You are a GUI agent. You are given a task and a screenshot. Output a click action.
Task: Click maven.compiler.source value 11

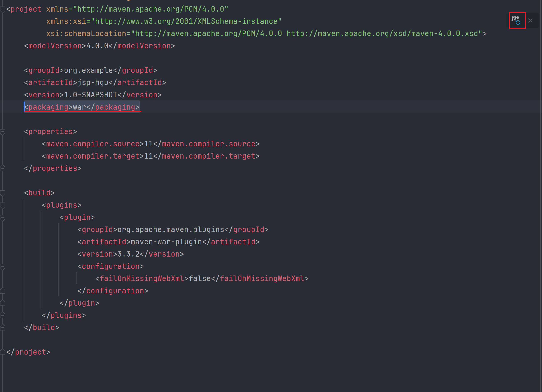pos(148,144)
